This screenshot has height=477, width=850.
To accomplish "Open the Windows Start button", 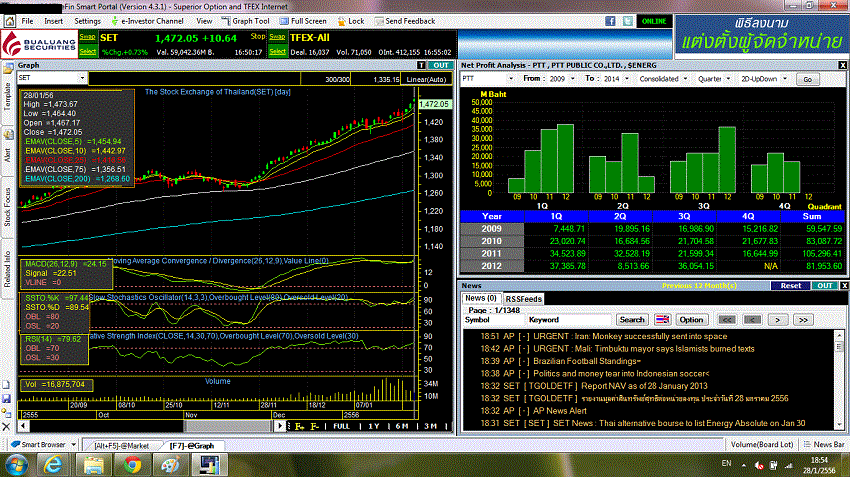I will (16, 465).
